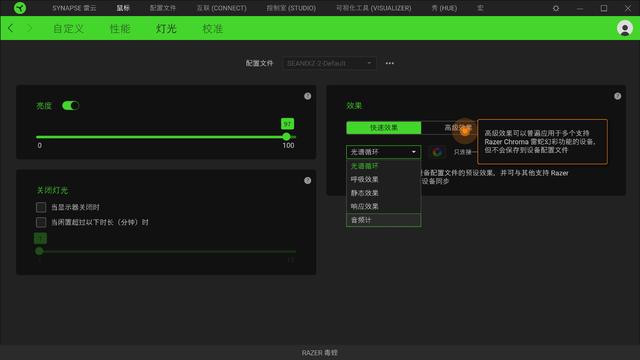Open the STUDIO top tab
This screenshot has height=360, width=640.
tap(291, 8)
